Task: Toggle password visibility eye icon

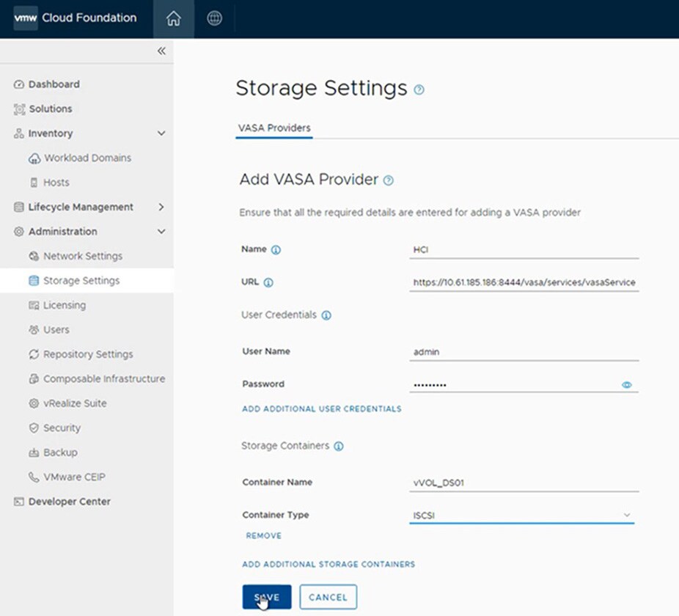Action: tap(626, 384)
